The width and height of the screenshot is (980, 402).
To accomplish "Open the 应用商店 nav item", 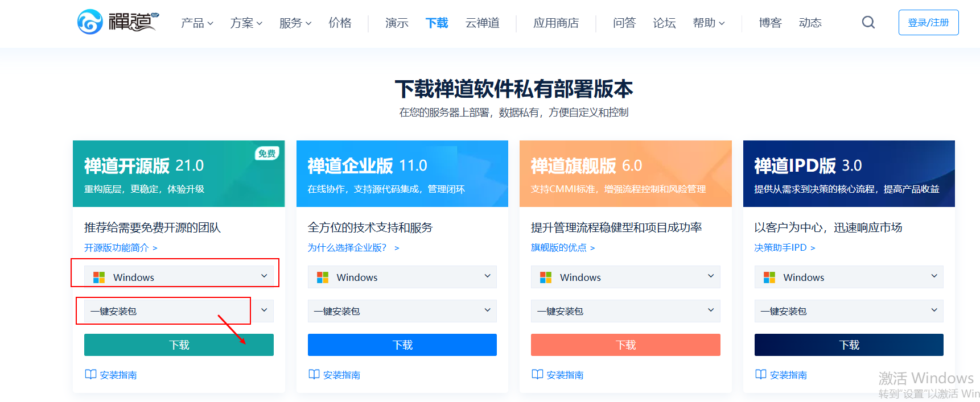I will click(556, 23).
